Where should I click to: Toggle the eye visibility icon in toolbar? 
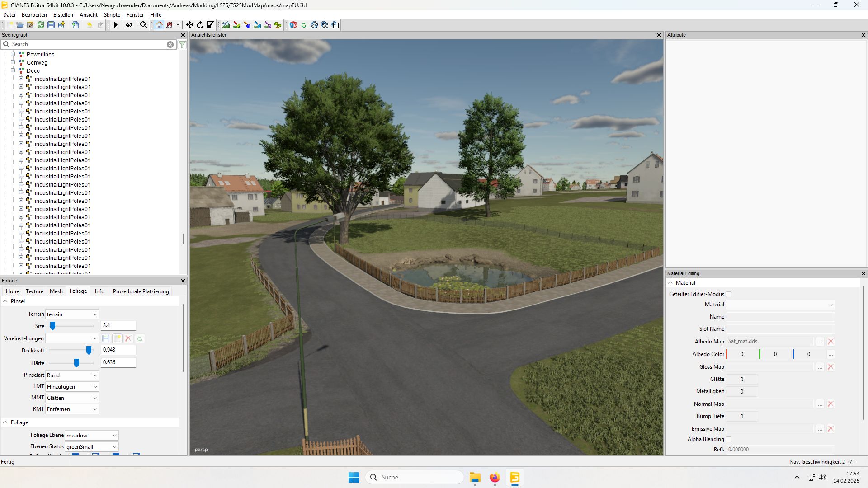(x=129, y=25)
